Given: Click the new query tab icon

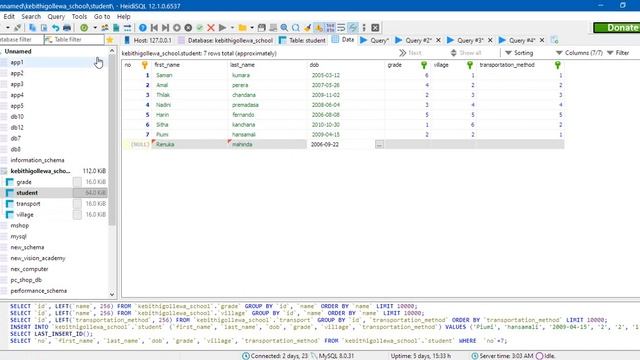Looking at the screenshot, I should pyautogui.click(x=554, y=40).
